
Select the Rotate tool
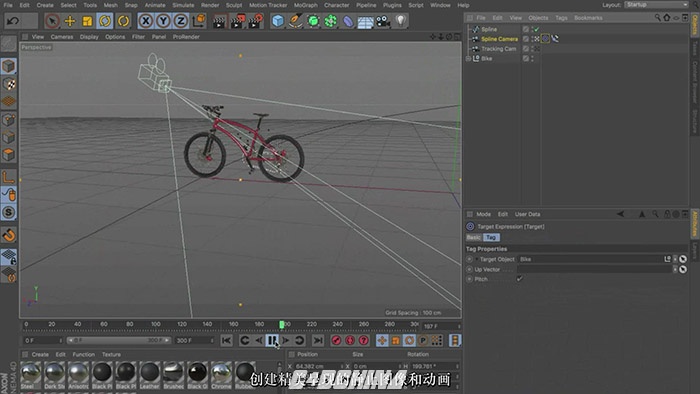[x=105, y=21]
